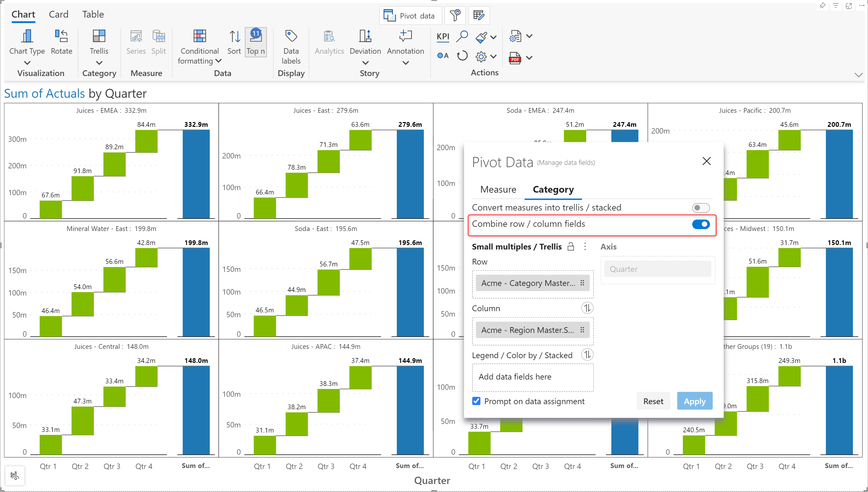Click the Rotate chart icon
The height and width of the screenshot is (492, 868).
pos(61,36)
